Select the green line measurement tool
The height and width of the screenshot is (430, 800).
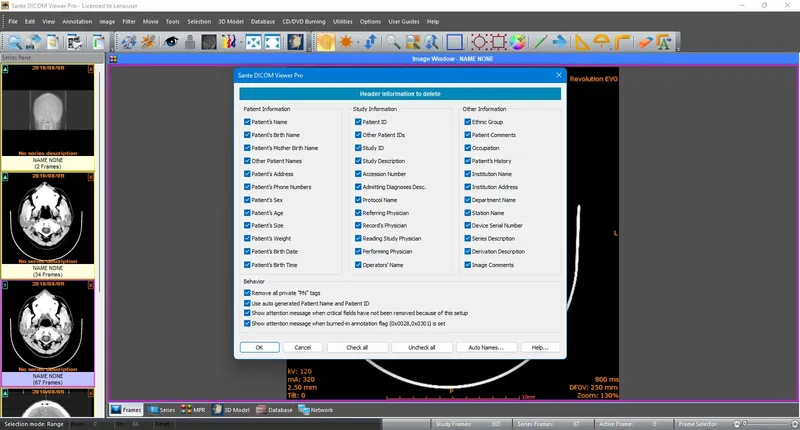tap(540, 42)
